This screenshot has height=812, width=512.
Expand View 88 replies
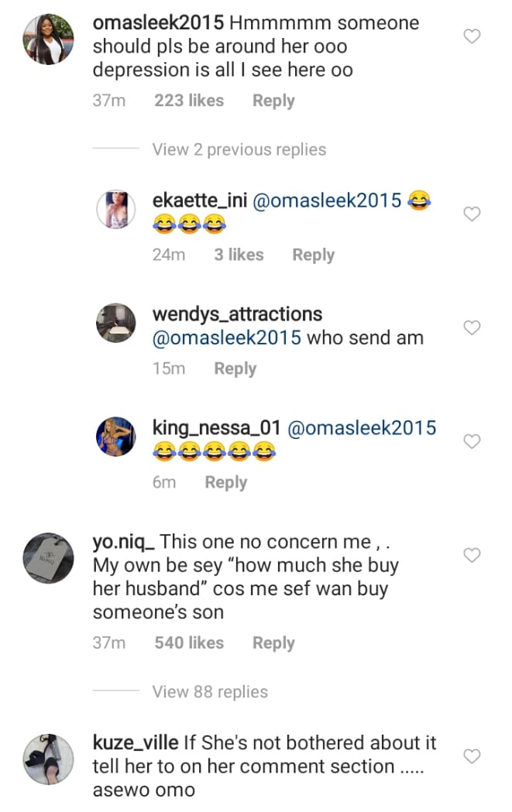click(x=210, y=692)
